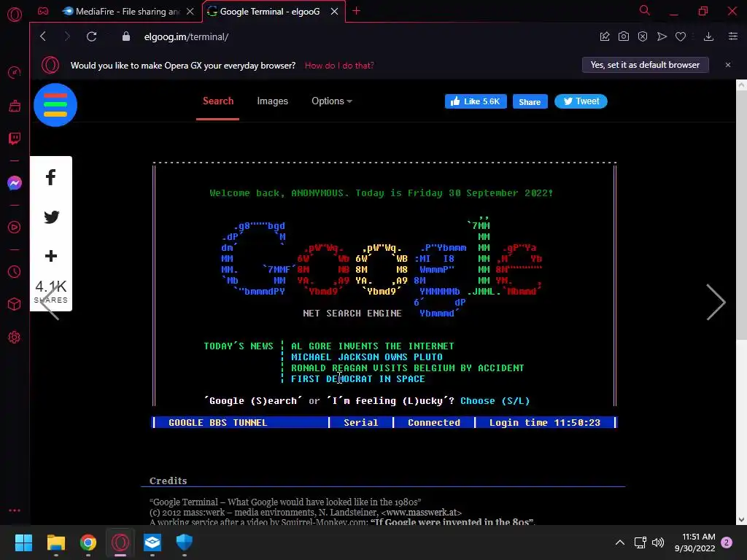Image resolution: width=747 pixels, height=560 pixels.
Task: Open Settings gear in sidebar
Action: tap(15, 337)
